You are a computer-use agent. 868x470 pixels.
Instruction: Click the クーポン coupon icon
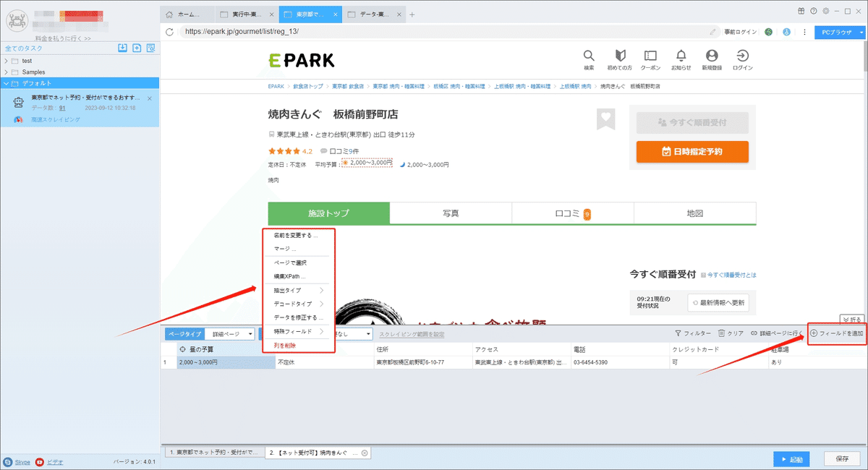coord(650,56)
